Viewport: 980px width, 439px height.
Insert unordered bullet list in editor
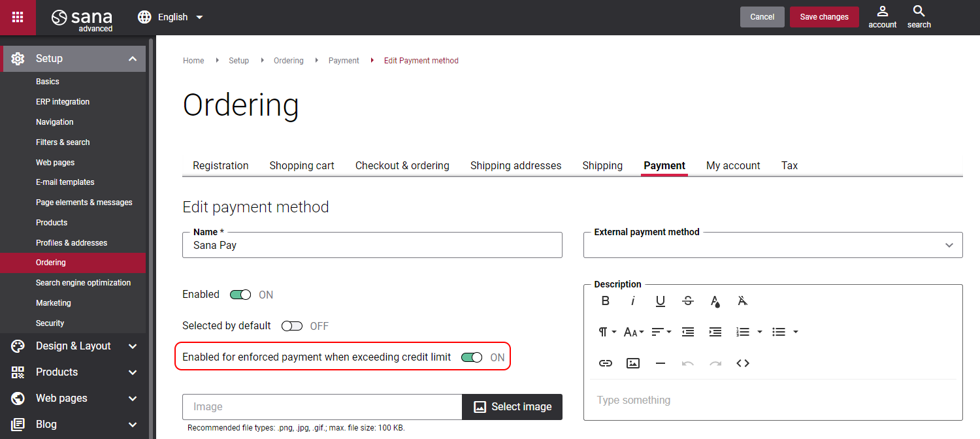coord(779,332)
